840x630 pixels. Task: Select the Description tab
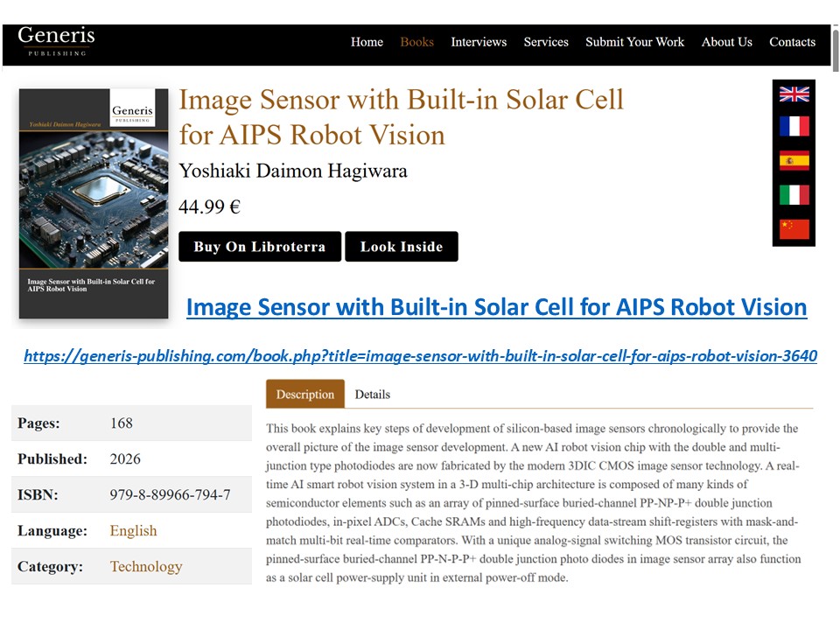(305, 395)
